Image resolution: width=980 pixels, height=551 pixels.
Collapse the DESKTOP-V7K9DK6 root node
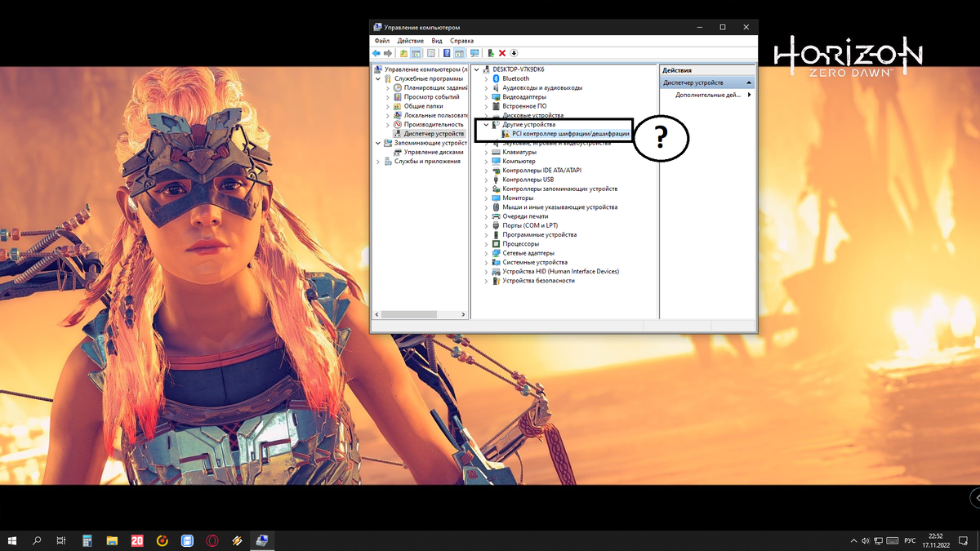coord(477,69)
